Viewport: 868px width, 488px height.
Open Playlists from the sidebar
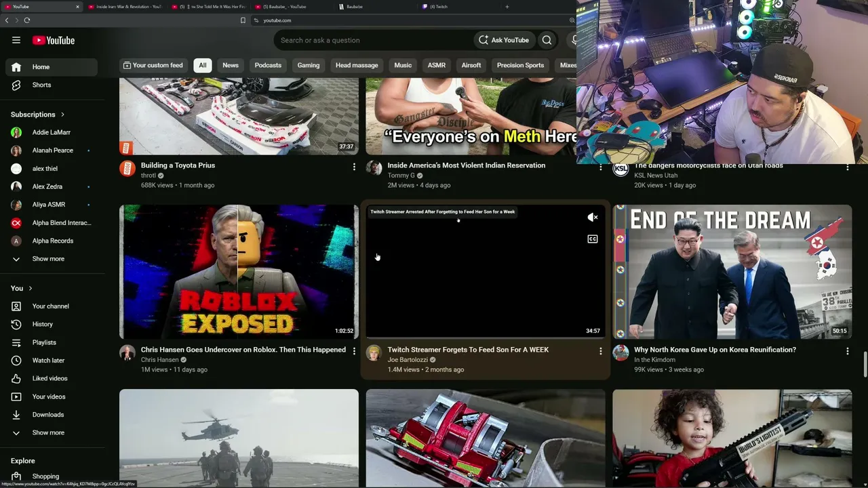point(52,342)
